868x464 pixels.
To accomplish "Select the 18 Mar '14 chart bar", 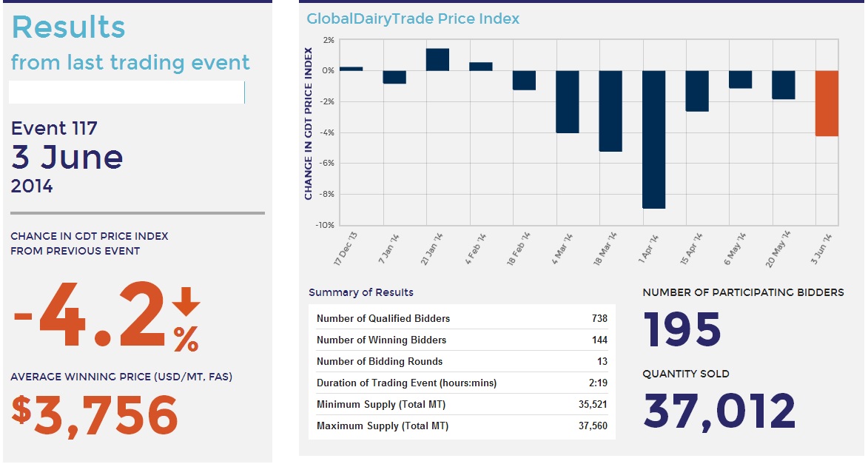I will 610,111.
